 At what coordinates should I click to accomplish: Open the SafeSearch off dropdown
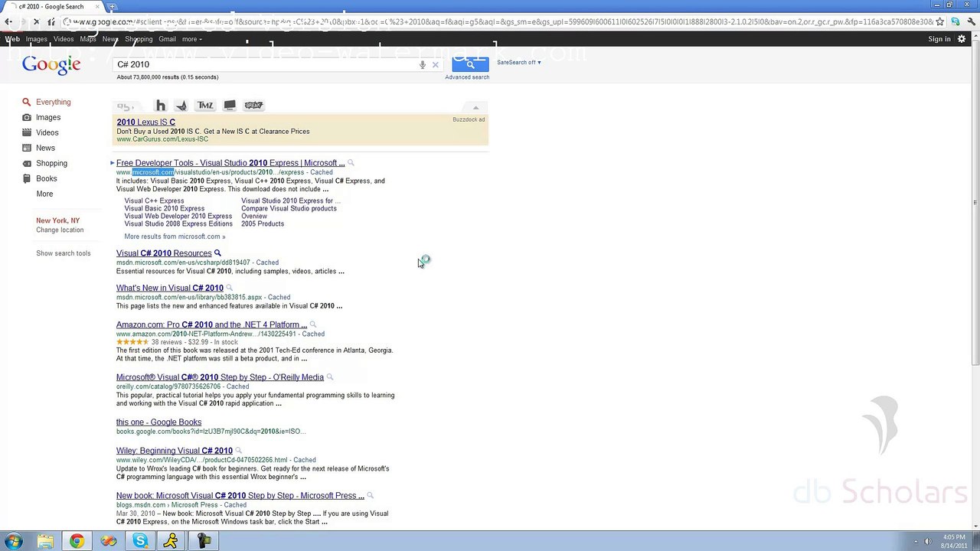click(x=519, y=62)
